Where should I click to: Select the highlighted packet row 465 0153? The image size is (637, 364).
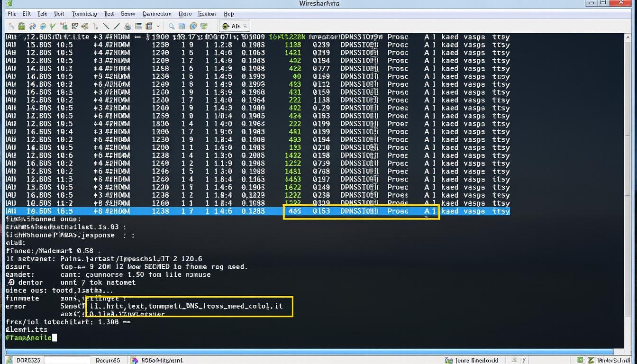click(x=257, y=211)
